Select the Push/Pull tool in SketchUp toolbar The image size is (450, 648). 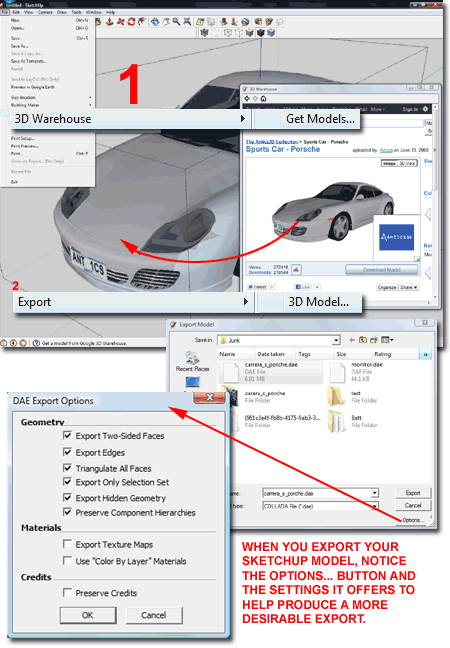pyautogui.click(x=110, y=21)
